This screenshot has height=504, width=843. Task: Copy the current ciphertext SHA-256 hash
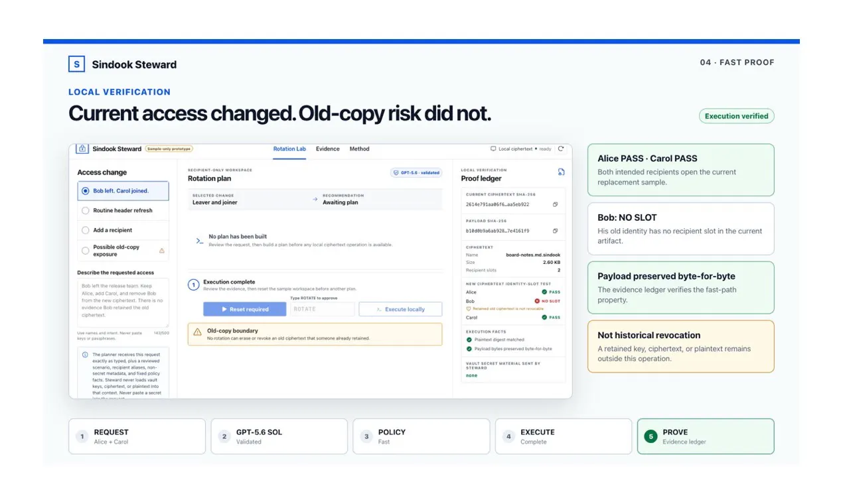pyautogui.click(x=555, y=205)
